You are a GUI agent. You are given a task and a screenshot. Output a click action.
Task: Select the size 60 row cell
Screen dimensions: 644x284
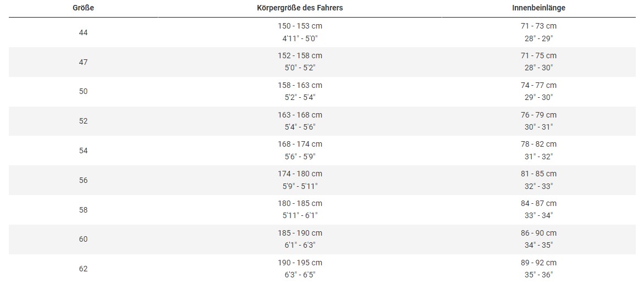[x=84, y=240]
